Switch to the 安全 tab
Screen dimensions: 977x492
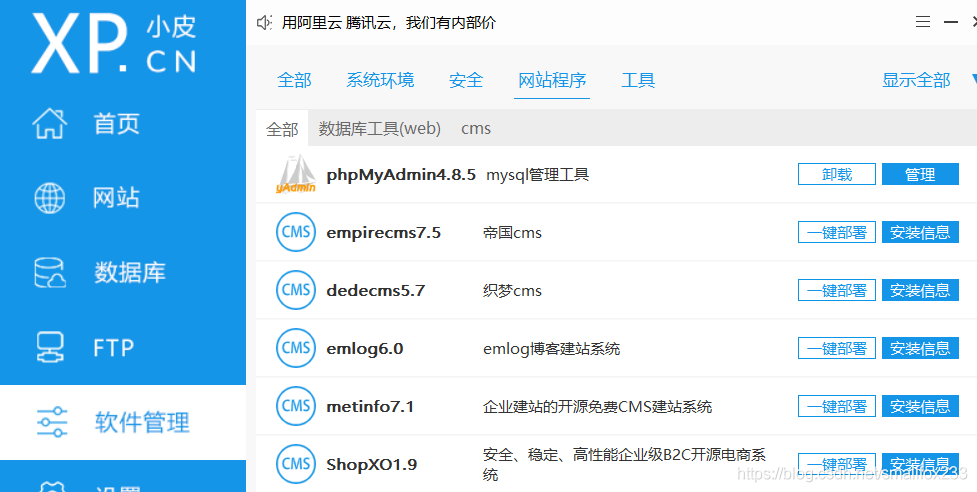(x=466, y=80)
